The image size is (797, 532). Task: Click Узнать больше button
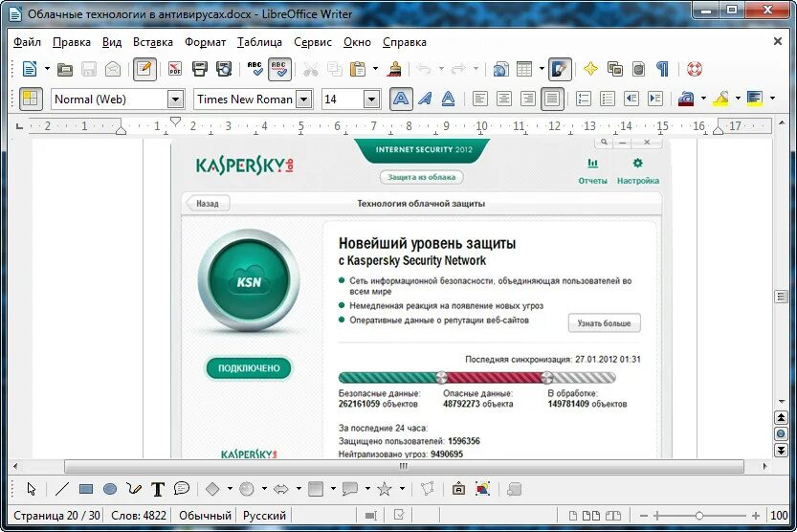pyautogui.click(x=604, y=323)
